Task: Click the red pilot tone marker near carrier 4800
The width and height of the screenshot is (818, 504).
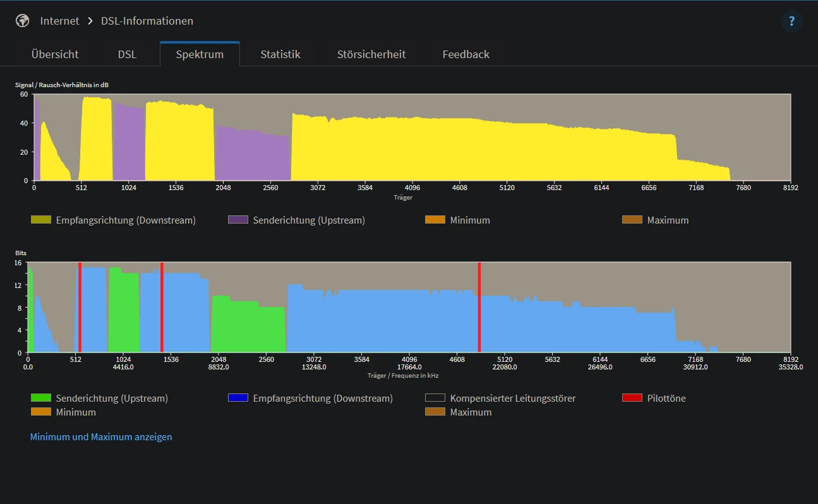Action: [x=479, y=308]
